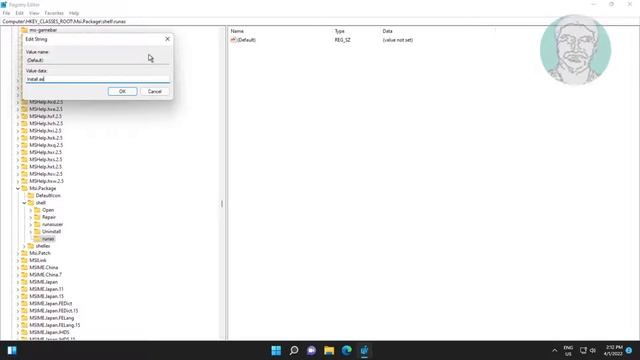The width and height of the screenshot is (640, 360).
Task: Open the Edit menu
Action: coord(19,13)
